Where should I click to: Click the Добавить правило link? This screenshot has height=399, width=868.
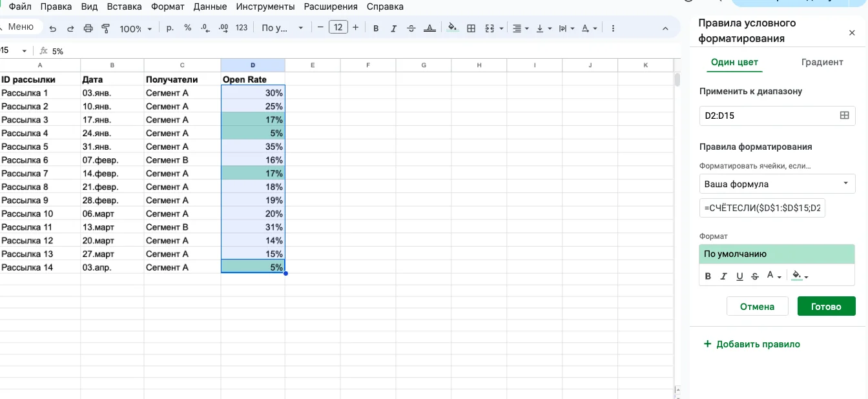point(752,344)
